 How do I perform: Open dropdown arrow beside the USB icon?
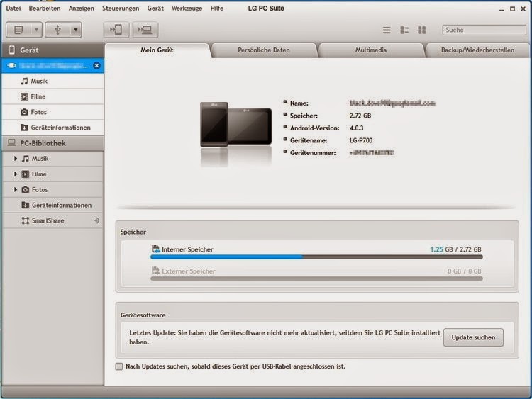(x=76, y=30)
